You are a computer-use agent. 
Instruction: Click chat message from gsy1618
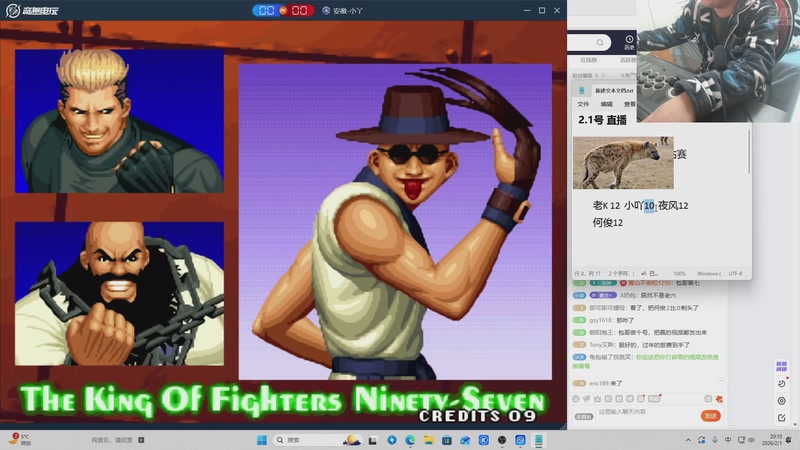[x=603, y=320]
